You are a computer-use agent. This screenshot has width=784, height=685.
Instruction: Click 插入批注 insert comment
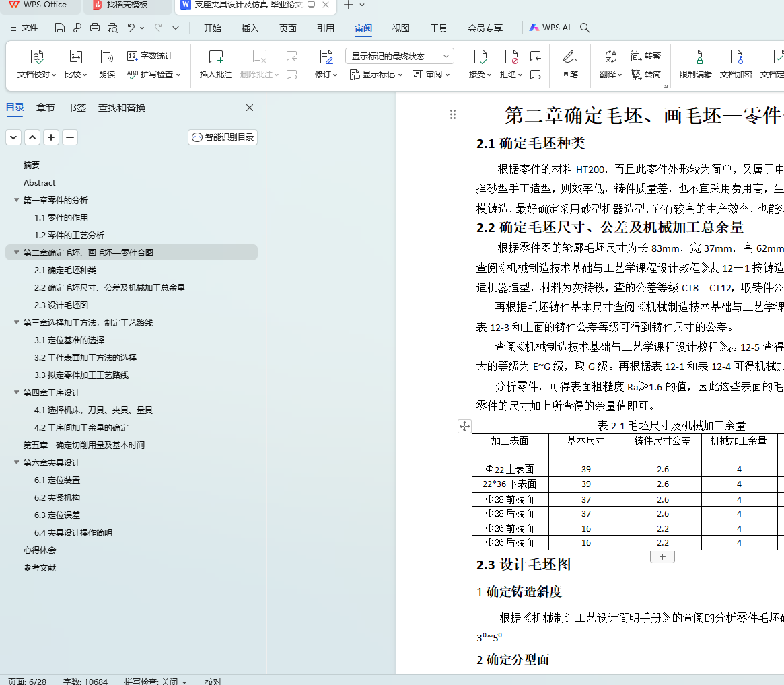(216, 64)
